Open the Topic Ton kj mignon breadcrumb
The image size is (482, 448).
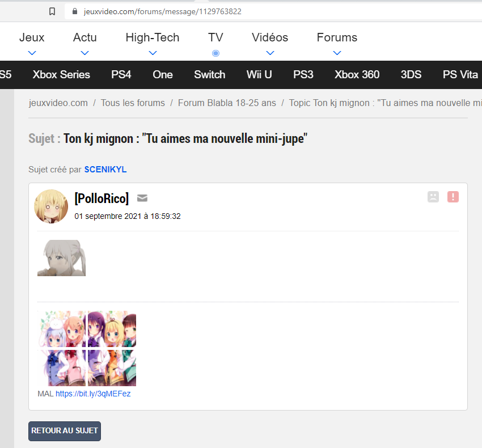(x=386, y=103)
